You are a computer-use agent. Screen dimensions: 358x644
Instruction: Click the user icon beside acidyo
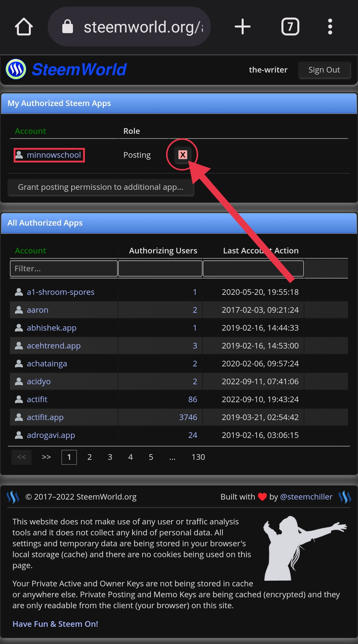point(19,381)
